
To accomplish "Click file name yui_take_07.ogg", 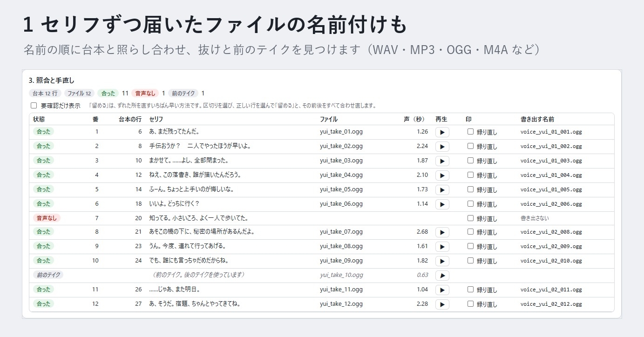I will pyautogui.click(x=341, y=232).
